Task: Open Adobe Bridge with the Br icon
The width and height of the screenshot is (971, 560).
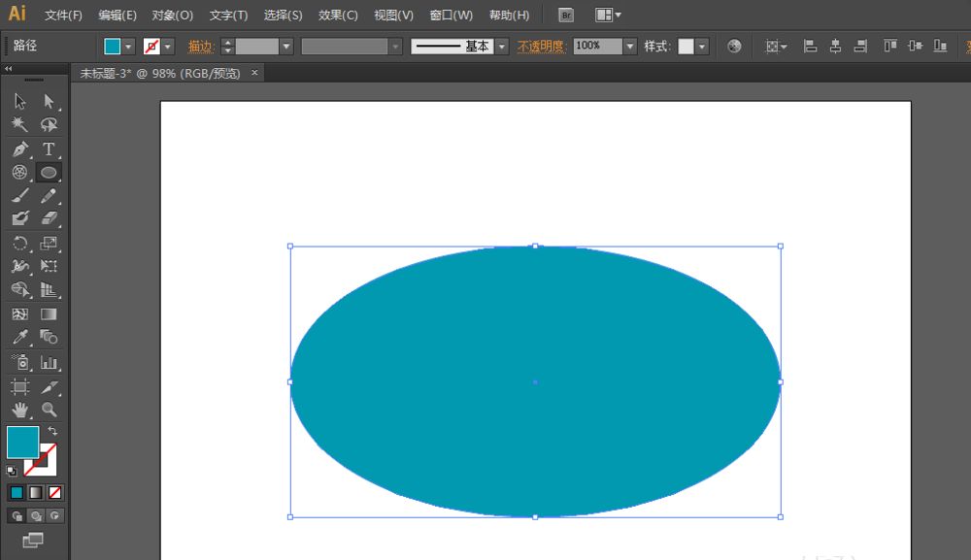Action: 566,15
